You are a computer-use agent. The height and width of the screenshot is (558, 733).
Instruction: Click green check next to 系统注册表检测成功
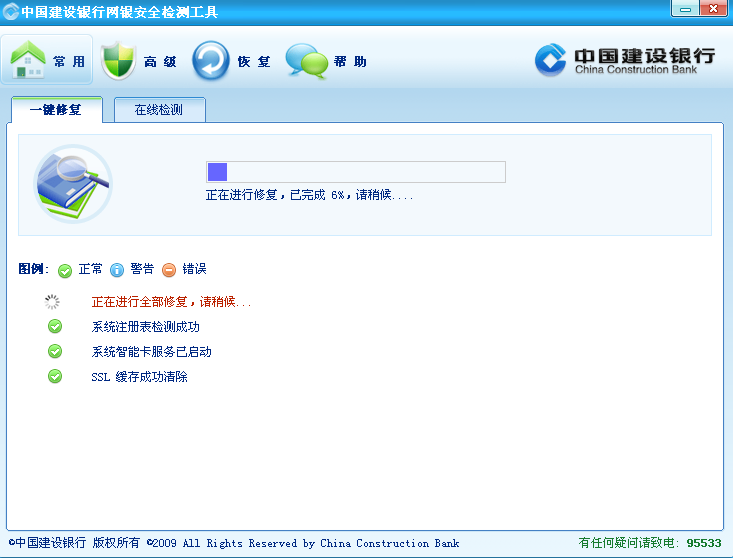point(55,326)
